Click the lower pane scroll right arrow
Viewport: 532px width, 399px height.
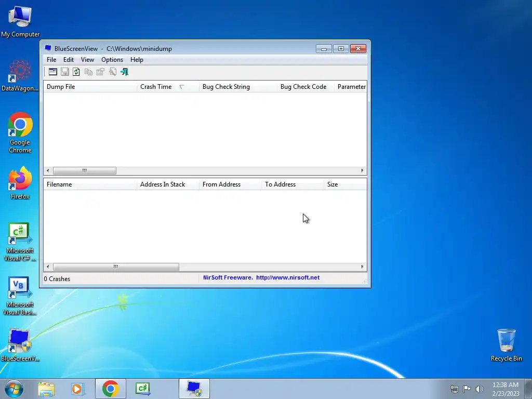tap(362, 267)
